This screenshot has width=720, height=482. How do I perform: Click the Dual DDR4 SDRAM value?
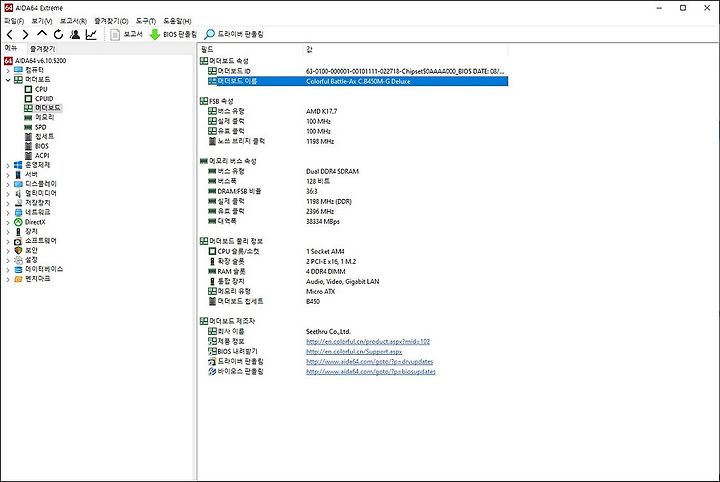[x=332, y=171]
